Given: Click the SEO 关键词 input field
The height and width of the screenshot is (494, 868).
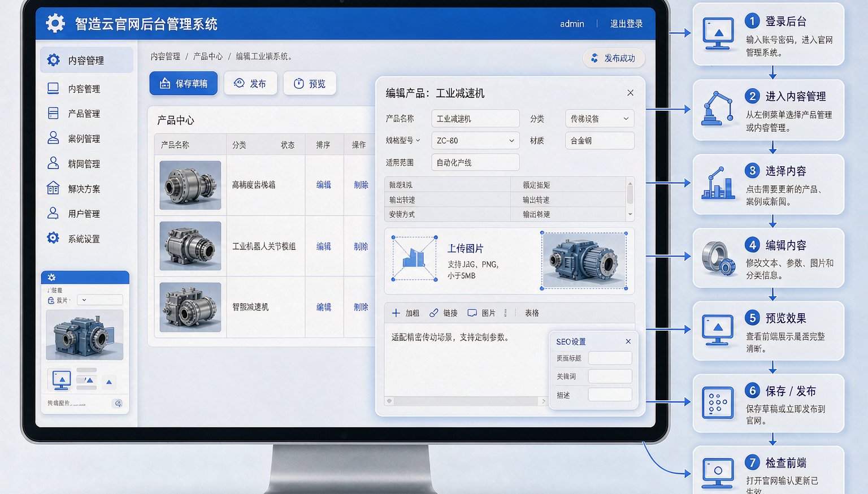Looking at the screenshot, I should pyautogui.click(x=610, y=376).
